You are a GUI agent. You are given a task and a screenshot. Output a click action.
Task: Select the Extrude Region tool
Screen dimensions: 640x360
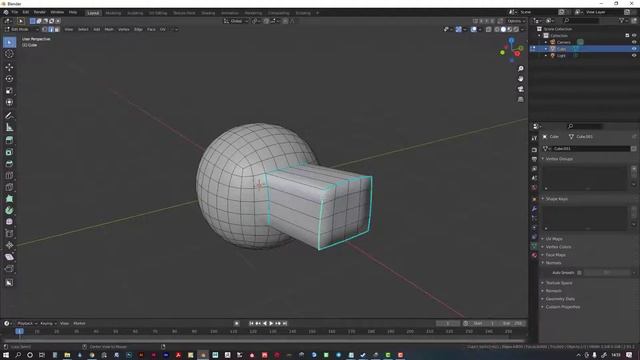click(9, 140)
